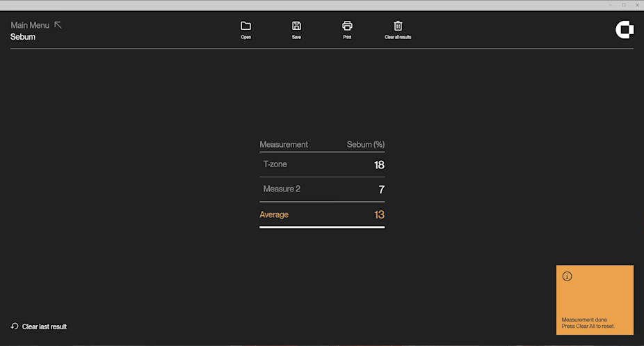This screenshot has height=346, width=644.
Task: Click the undo icon beside Clear last result
Action: [15, 326]
